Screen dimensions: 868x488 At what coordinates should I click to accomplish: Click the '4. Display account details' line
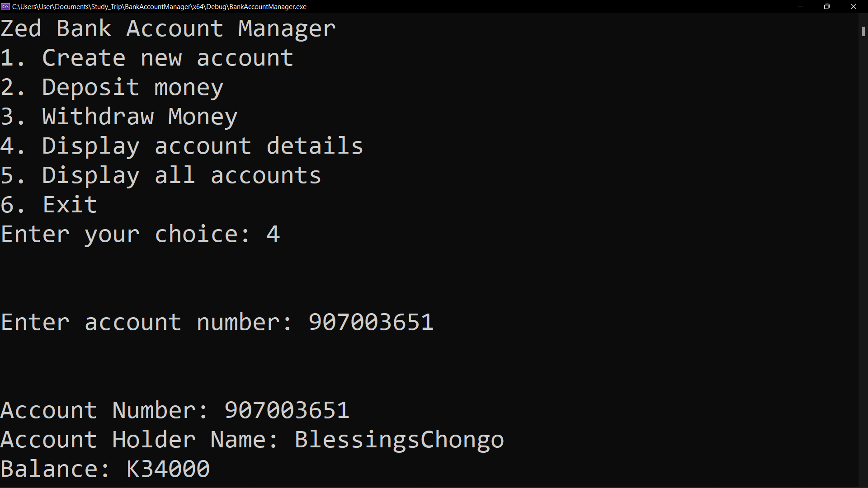pos(182,146)
